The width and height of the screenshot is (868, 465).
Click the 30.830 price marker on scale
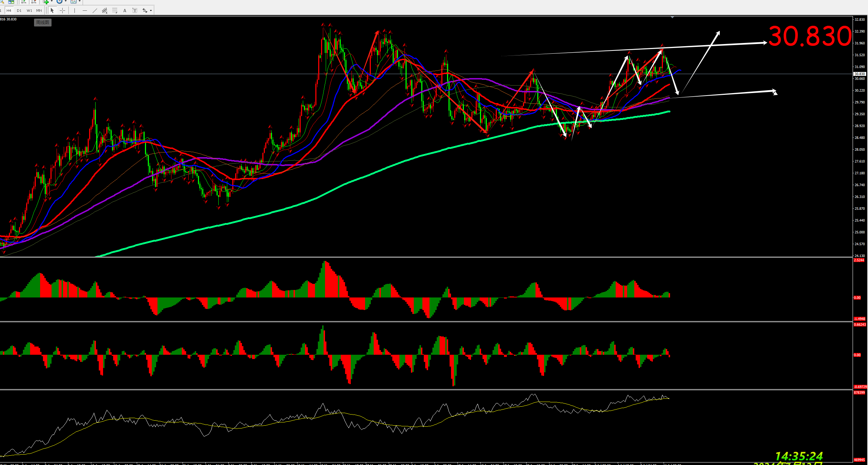[859, 74]
